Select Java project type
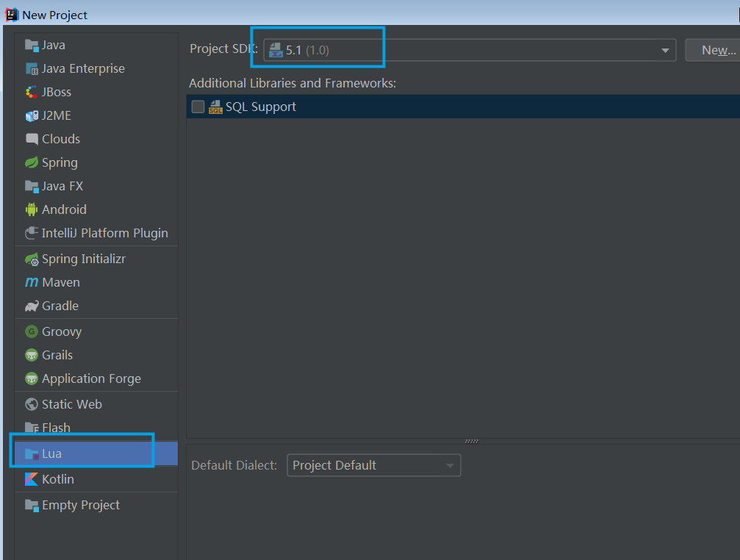The image size is (740, 560). pyautogui.click(x=96, y=46)
